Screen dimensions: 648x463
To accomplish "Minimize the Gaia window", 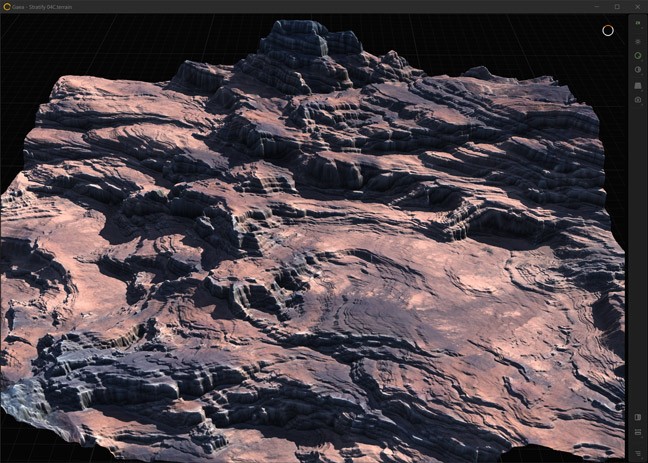I will (x=597, y=6).
